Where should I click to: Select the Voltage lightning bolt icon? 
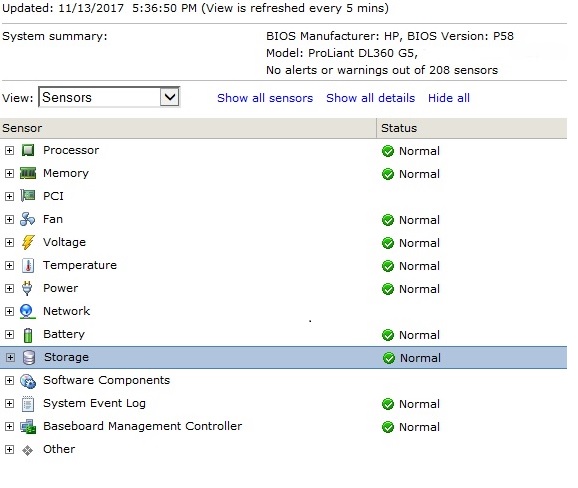pyautogui.click(x=28, y=243)
